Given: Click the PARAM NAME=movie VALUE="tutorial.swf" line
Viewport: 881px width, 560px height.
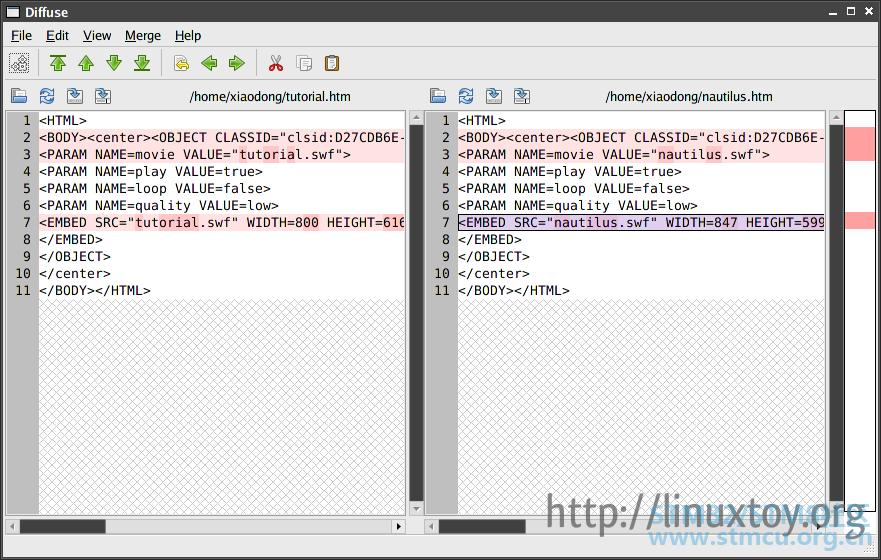Looking at the screenshot, I should click(222, 154).
